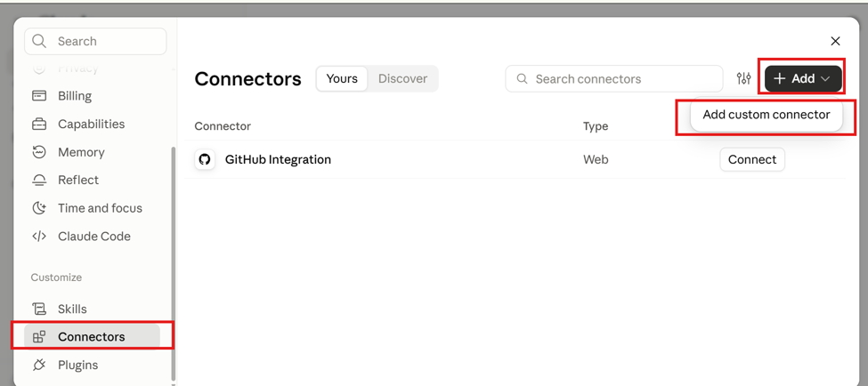Image resolution: width=868 pixels, height=386 pixels.
Task: Switch to the Yours tab
Action: pyautogui.click(x=342, y=78)
